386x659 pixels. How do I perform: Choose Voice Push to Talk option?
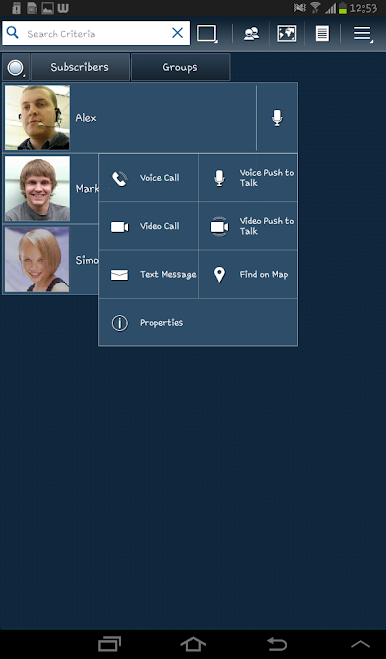coord(248,178)
